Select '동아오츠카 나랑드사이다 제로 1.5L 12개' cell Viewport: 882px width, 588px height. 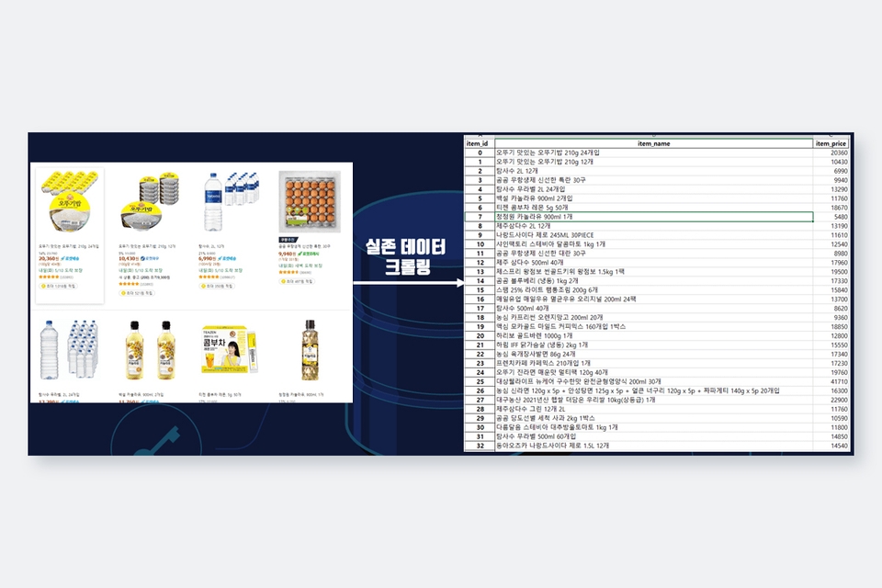tap(653, 446)
